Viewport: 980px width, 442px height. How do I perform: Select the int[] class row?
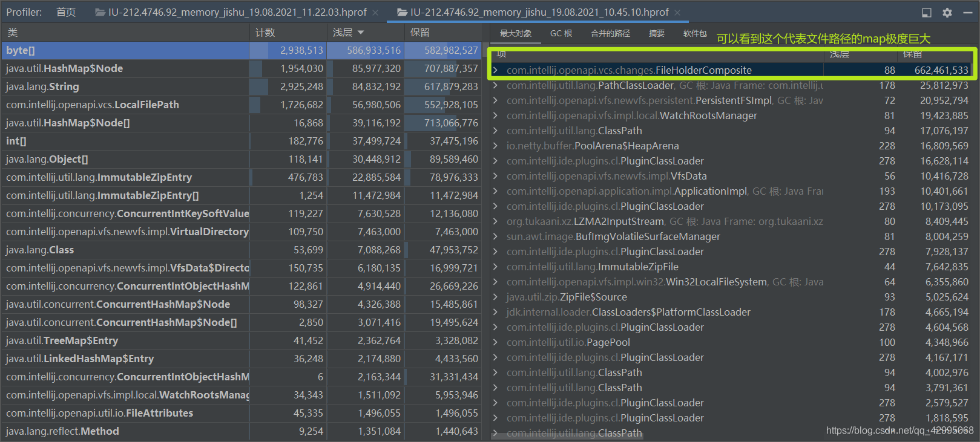coord(241,141)
